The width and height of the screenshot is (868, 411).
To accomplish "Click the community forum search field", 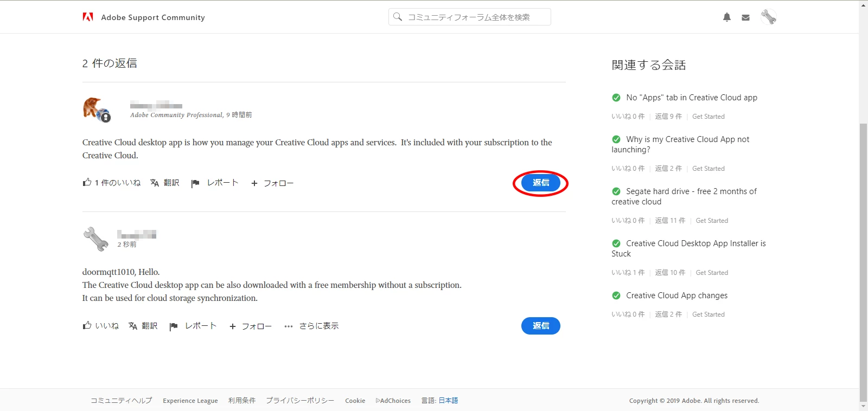I will pyautogui.click(x=470, y=17).
